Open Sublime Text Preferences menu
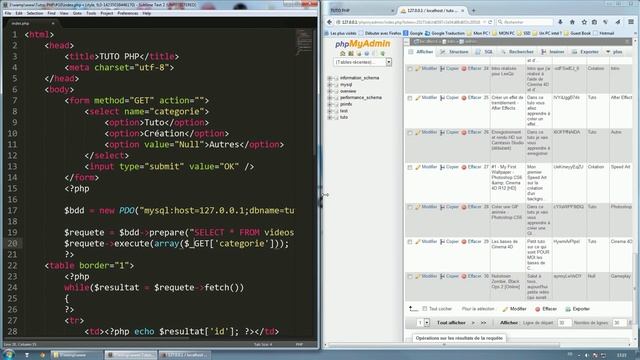This screenshot has width=640, height=360. click(x=128, y=13)
